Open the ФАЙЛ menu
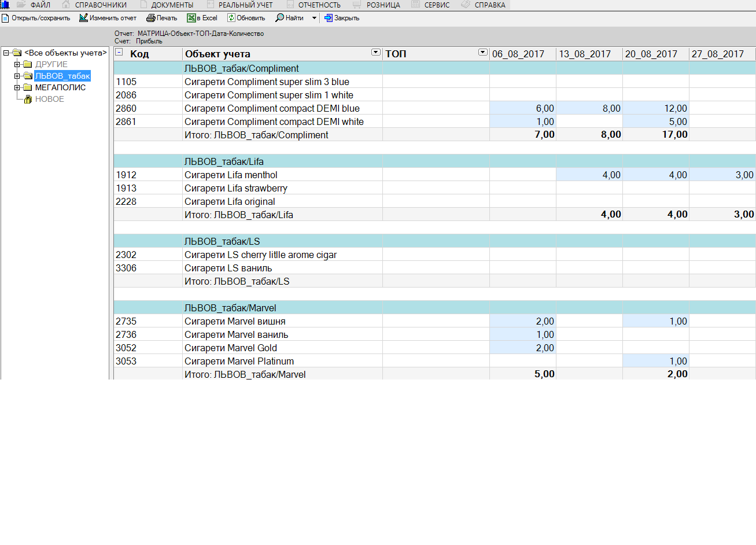This screenshot has width=756, height=545. pyautogui.click(x=40, y=5)
